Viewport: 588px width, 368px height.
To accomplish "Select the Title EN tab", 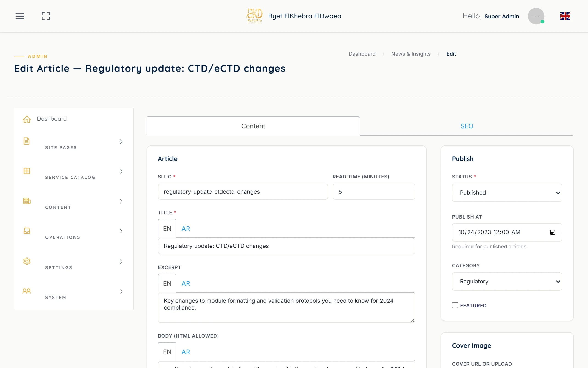I will 167,229.
